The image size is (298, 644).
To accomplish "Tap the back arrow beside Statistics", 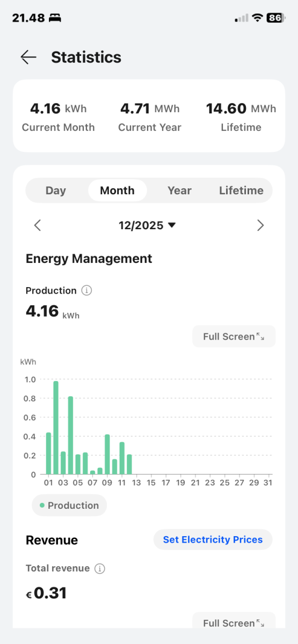I will 28,57.
